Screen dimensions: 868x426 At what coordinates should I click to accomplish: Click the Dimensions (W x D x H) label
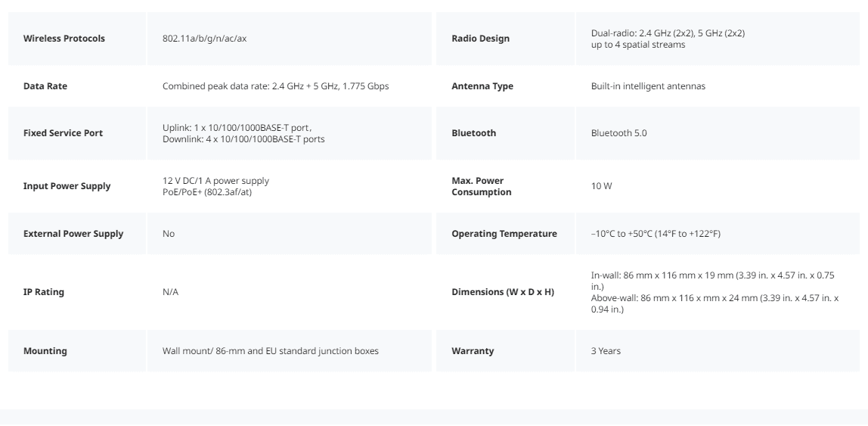point(503,292)
